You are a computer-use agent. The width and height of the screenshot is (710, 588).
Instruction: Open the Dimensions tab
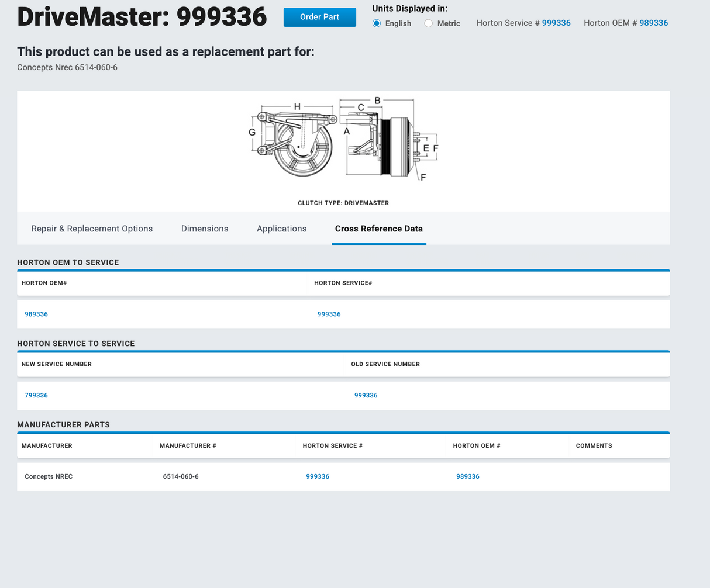pyautogui.click(x=205, y=229)
